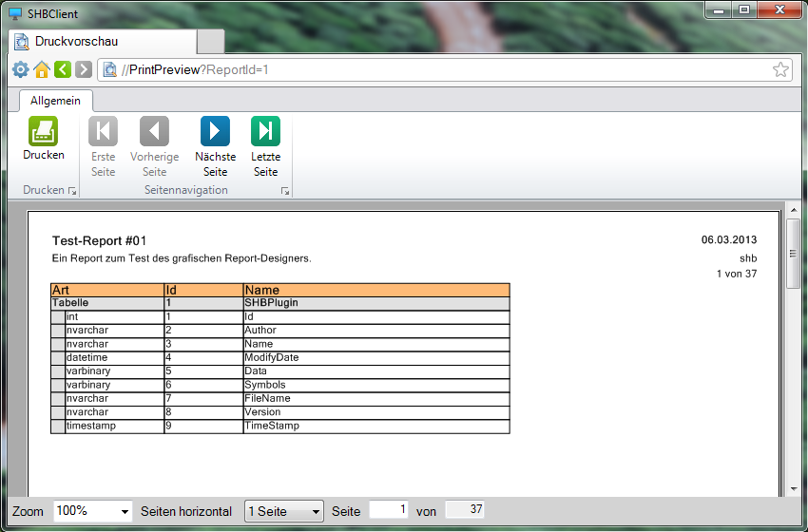Screen dimensions: 808x532
Task: Click the report description line
Action: [182, 258]
